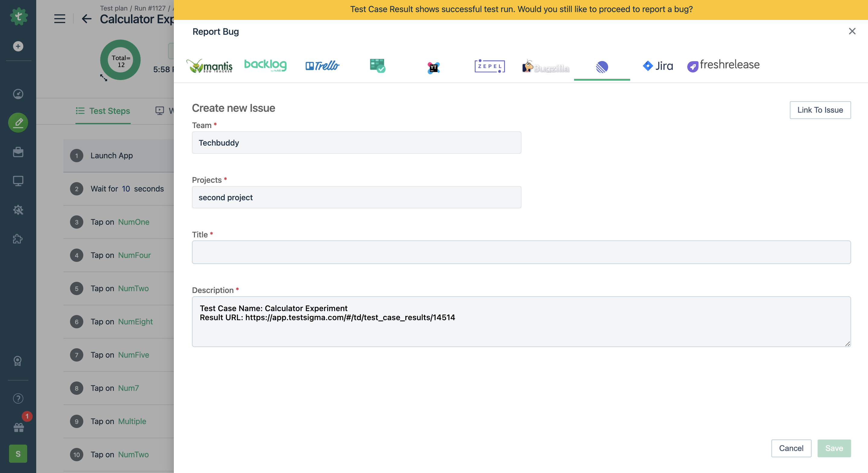Click the yellow successful test run warning banner

click(x=521, y=9)
